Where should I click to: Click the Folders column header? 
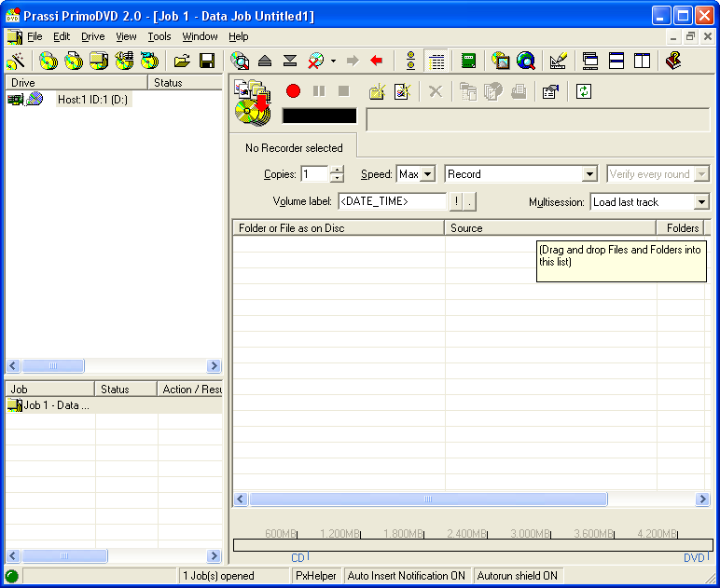click(x=680, y=228)
